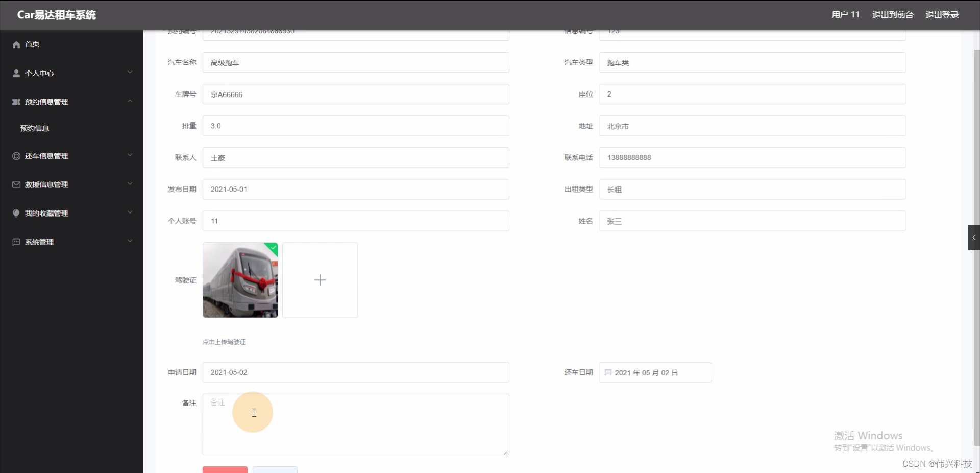
Task: Expand the 个人中心 section chevron
Action: (x=130, y=72)
